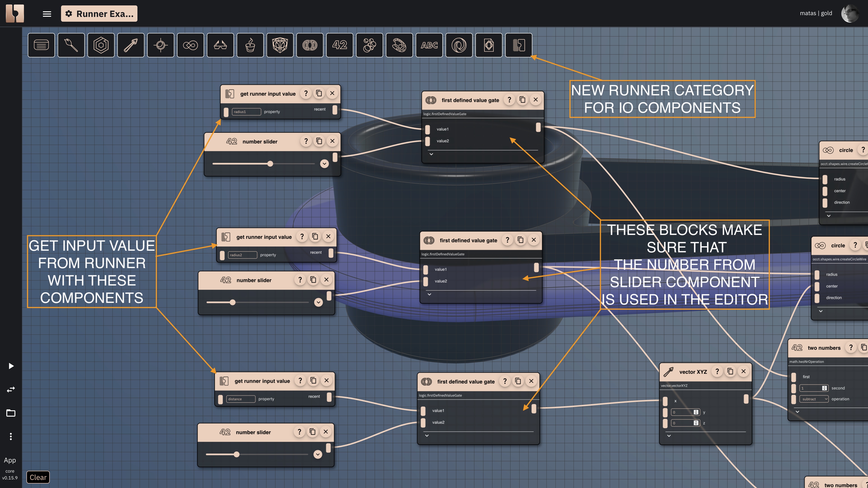Open help for the top number slider
The height and width of the screenshot is (488, 868).
[306, 141]
